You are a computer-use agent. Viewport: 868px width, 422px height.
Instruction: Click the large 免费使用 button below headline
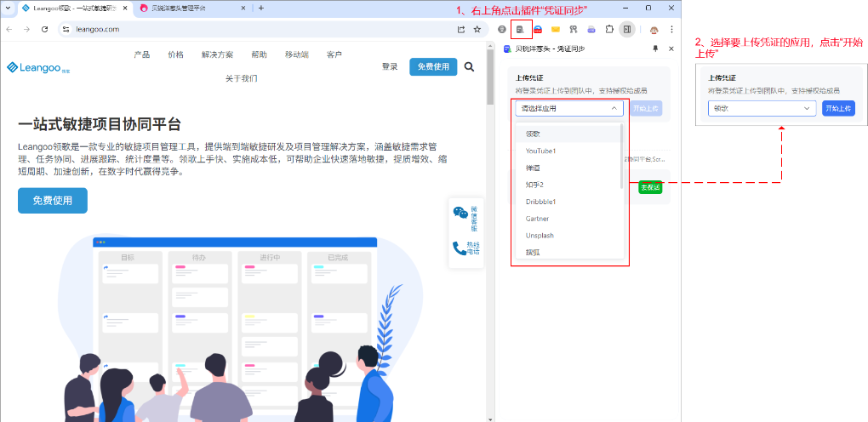tap(53, 201)
